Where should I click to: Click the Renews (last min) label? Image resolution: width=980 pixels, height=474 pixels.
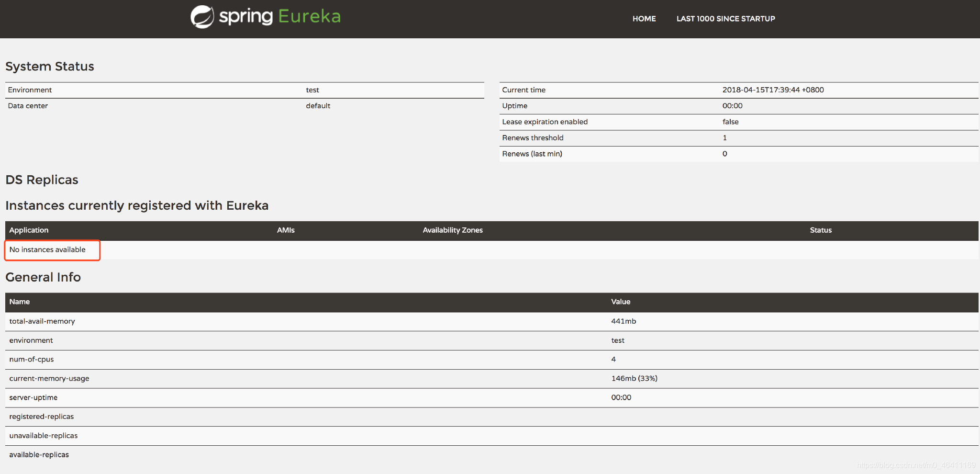[x=532, y=154]
